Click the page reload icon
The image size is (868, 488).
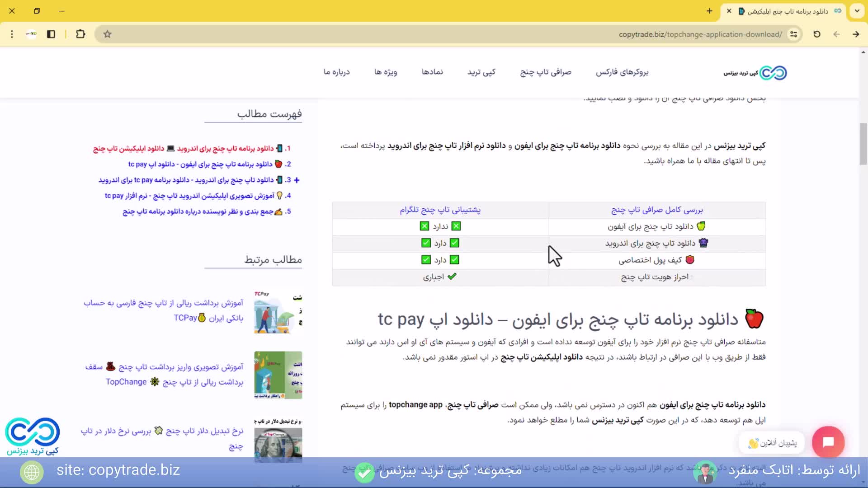tap(816, 34)
